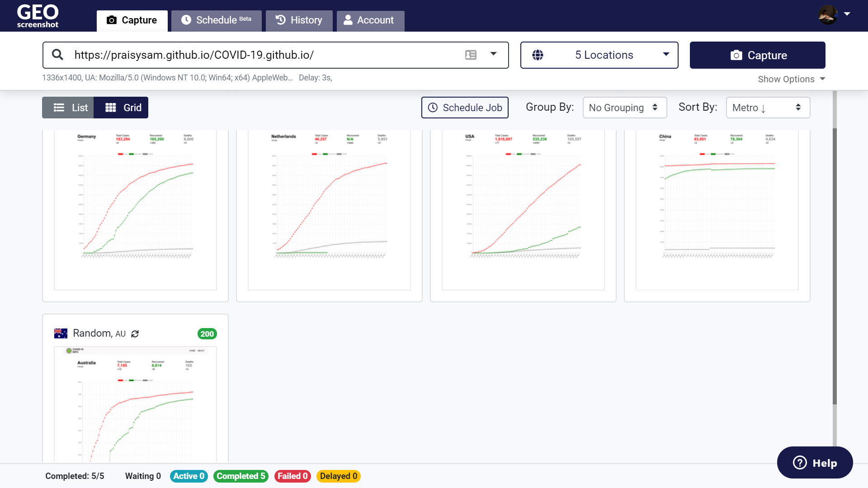Click the search magnifier icon in URL bar
The width and height of the screenshot is (868, 488).
click(x=57, y=55)
